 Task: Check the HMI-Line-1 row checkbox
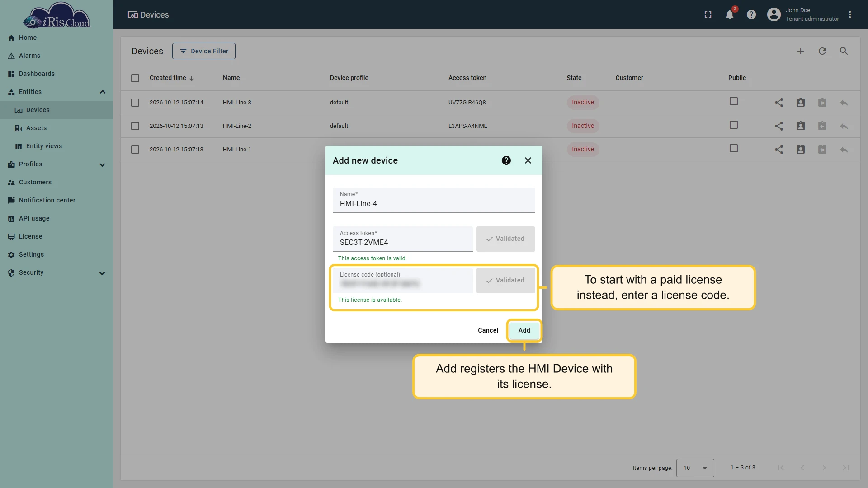pos(135,150)
